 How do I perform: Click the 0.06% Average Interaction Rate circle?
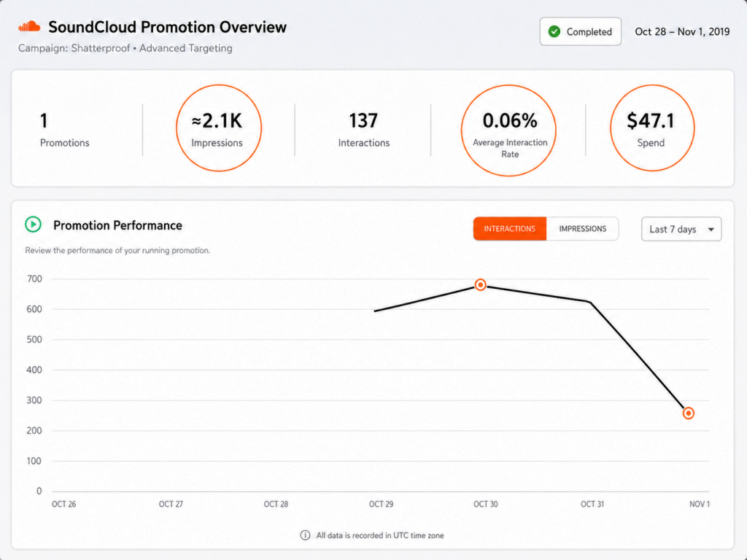tap(508, 131)
